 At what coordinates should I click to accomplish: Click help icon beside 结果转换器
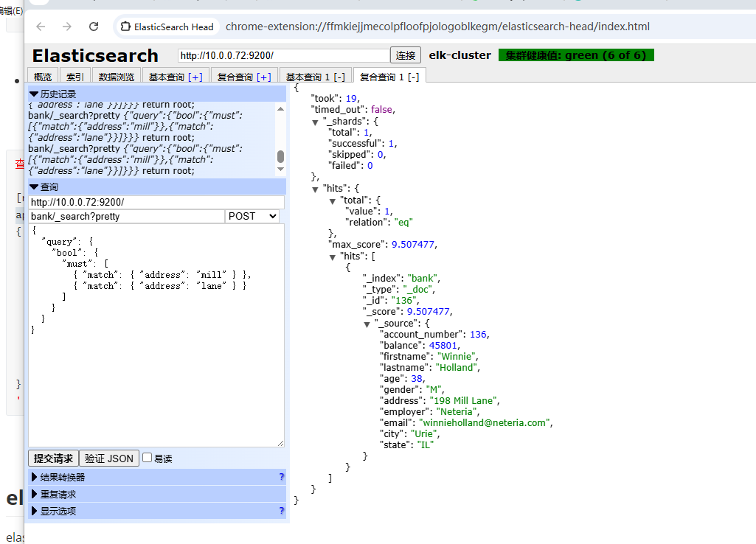(281, 477)
